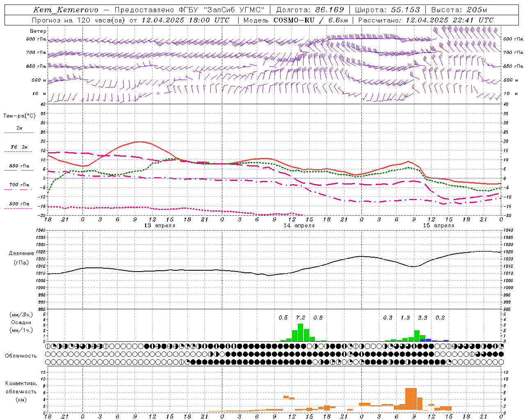Click '850 гПа' in the temperature legend
525x420 pixels.
coord(19,166)
